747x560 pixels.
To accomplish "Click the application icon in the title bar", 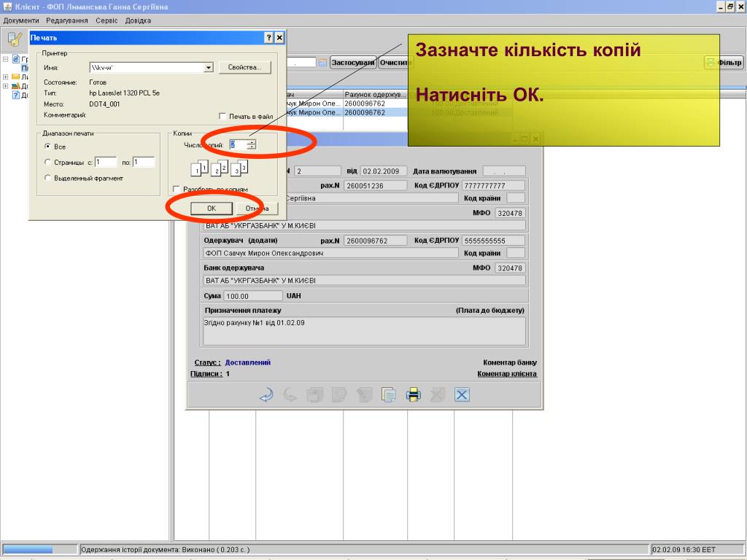I will point(7,7).
